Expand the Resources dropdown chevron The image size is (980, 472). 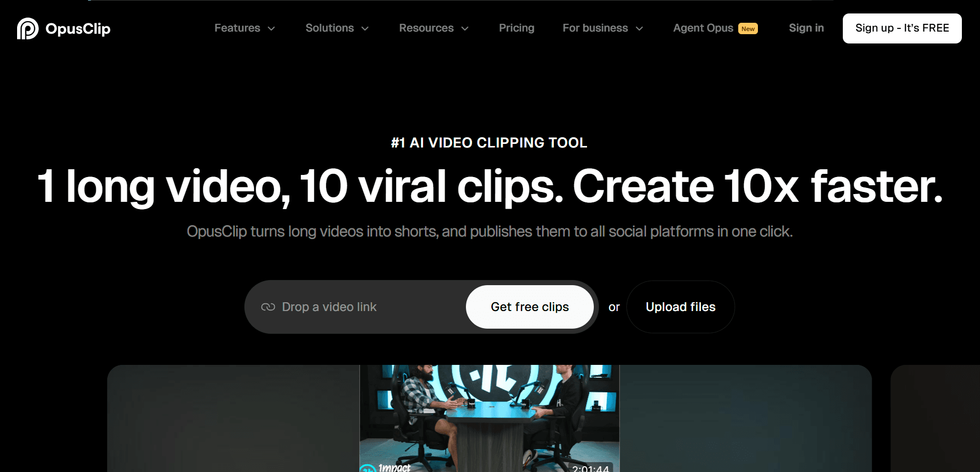point(465,28)
